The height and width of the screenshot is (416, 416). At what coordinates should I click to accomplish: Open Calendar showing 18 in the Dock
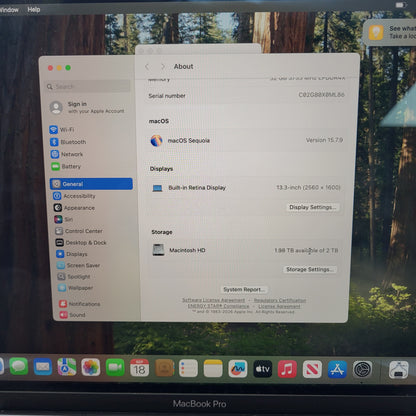tap(139, 368)
